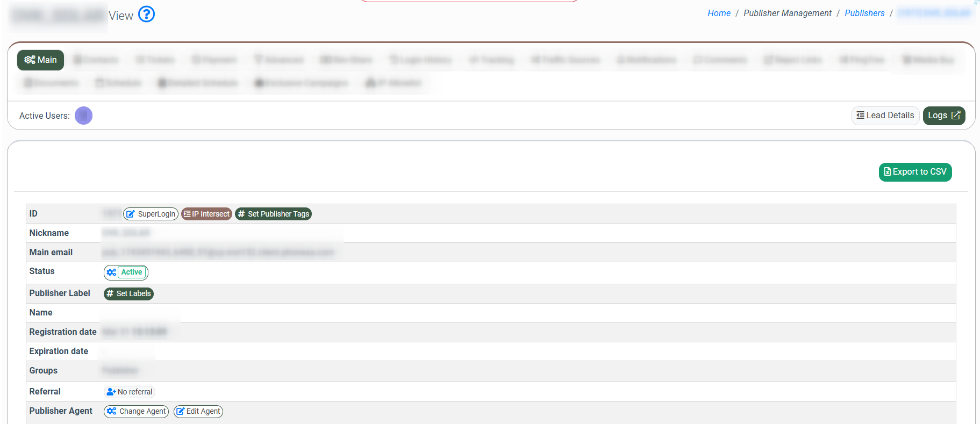Click the SuperLogin button

[x=151, y=214]
